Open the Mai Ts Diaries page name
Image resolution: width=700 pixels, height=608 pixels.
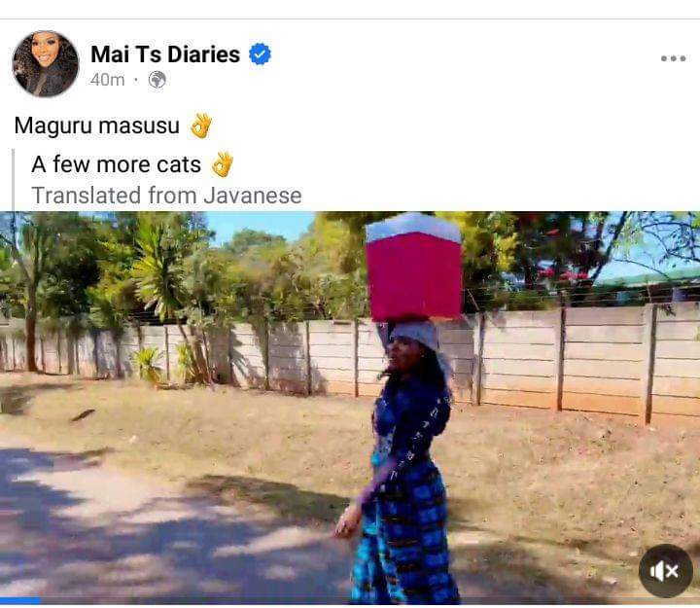click(165, 54)
